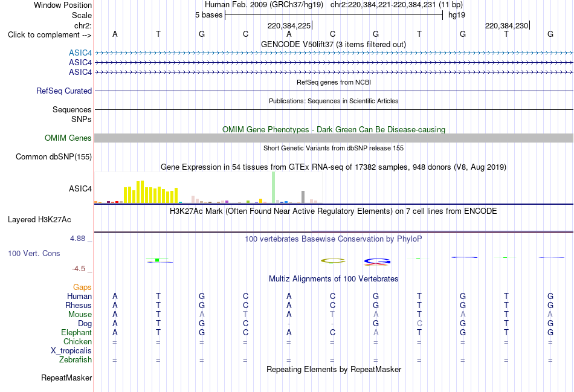Select the Human species label
This screenshot has width=574, height=392.
(79, 296)
